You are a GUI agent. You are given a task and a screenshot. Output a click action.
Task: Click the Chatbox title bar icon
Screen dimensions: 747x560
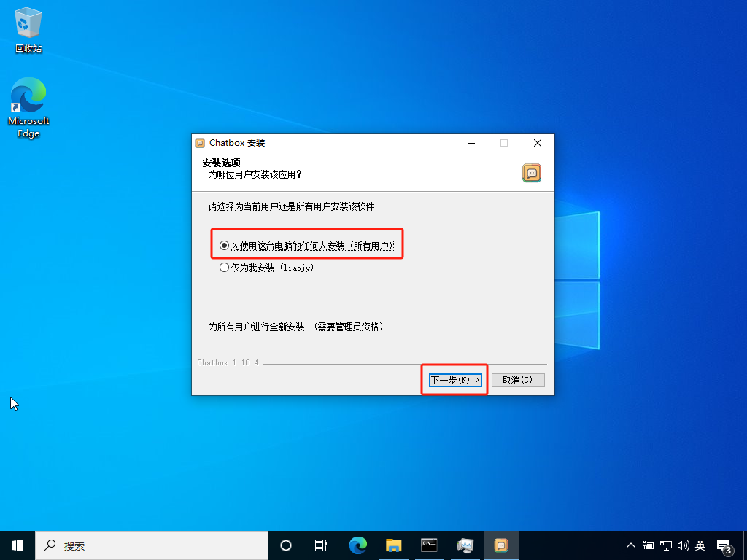tap(200, 143)
